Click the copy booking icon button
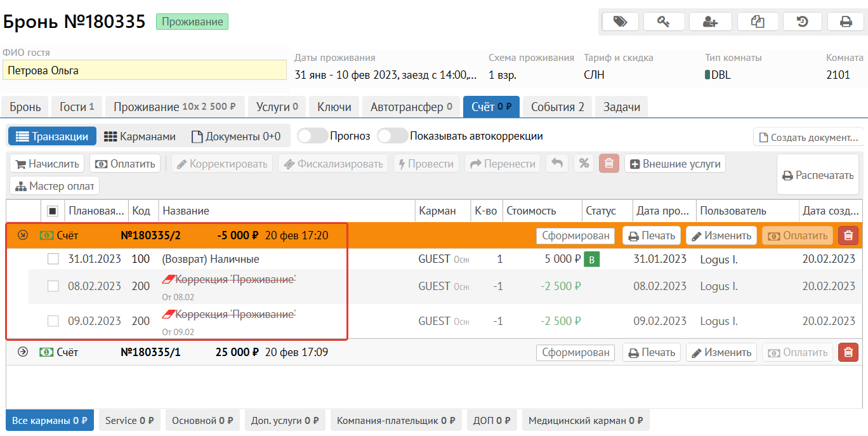This screenshot has height=436, width=868. pos(757,22)
